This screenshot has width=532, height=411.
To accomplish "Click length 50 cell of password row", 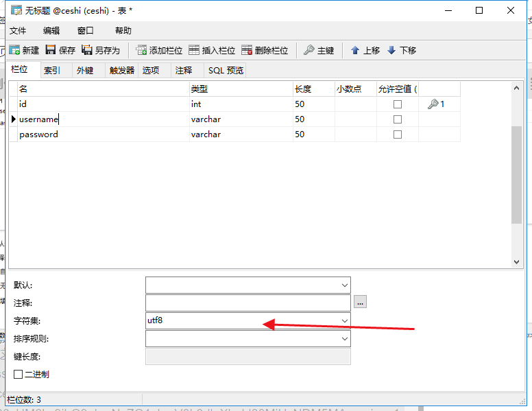I will click(314, 134).
